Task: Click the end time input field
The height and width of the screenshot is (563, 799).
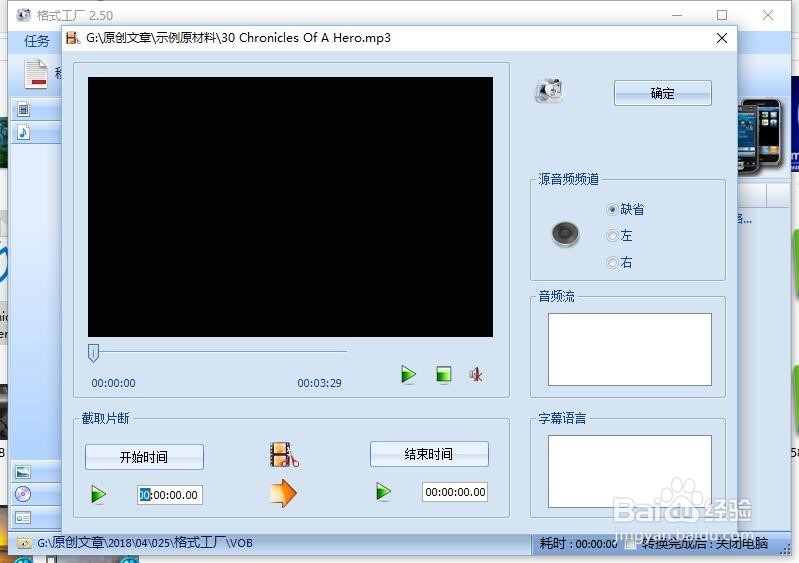Action: pyautogui.click(x=455, y=492)
